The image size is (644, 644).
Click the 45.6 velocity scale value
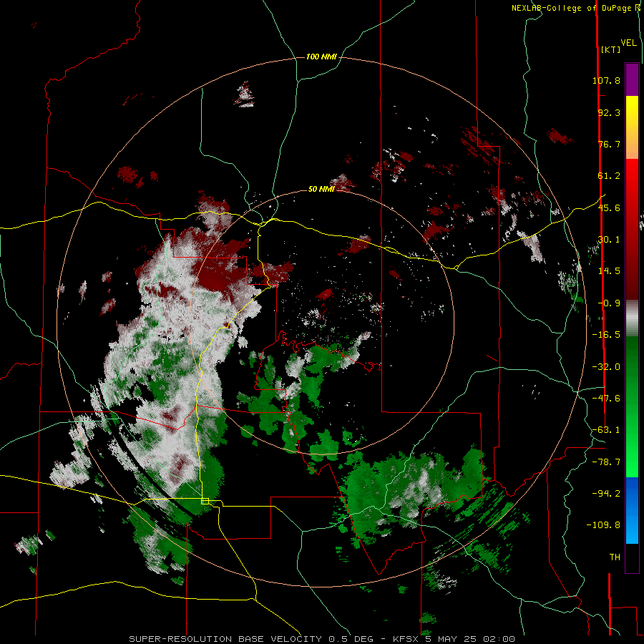click(x=609, y=208)
